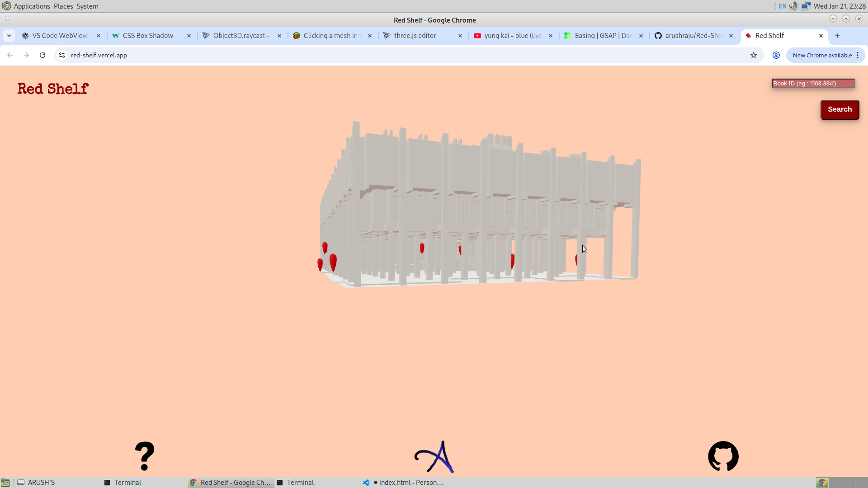The height and width of the screenshot is (488, 868).
Task: Bookmark page with the star icon
Action: coord(754,55)
